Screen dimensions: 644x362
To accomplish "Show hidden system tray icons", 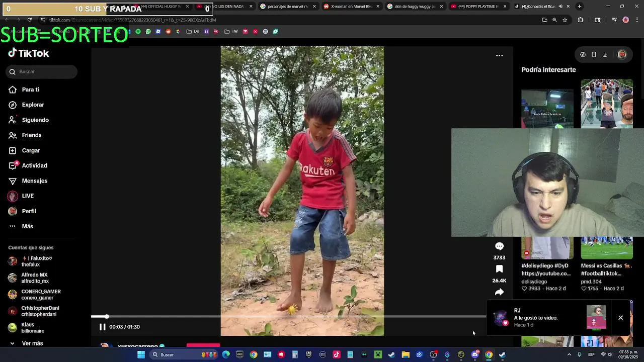I will pos(569,354).
